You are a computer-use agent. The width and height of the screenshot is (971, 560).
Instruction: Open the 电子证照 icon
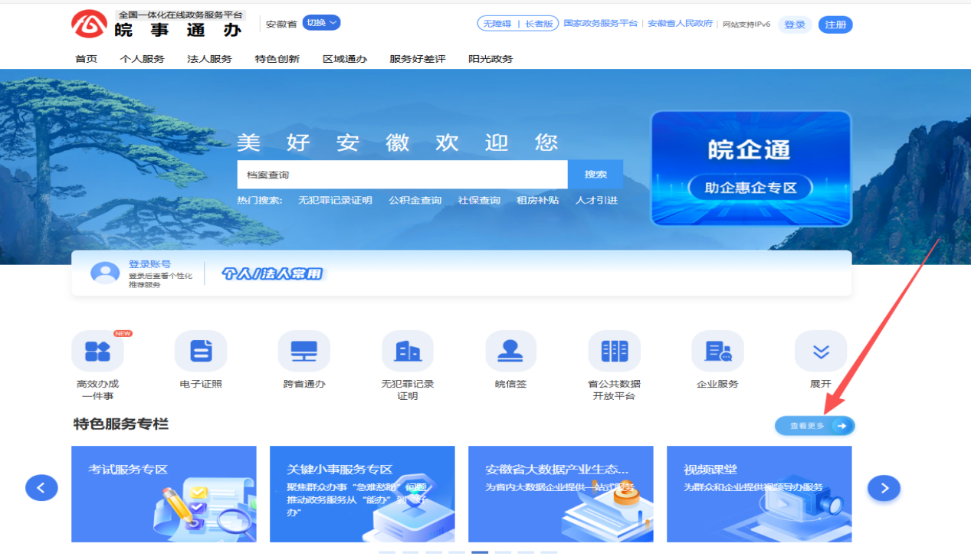pos(201,352)
